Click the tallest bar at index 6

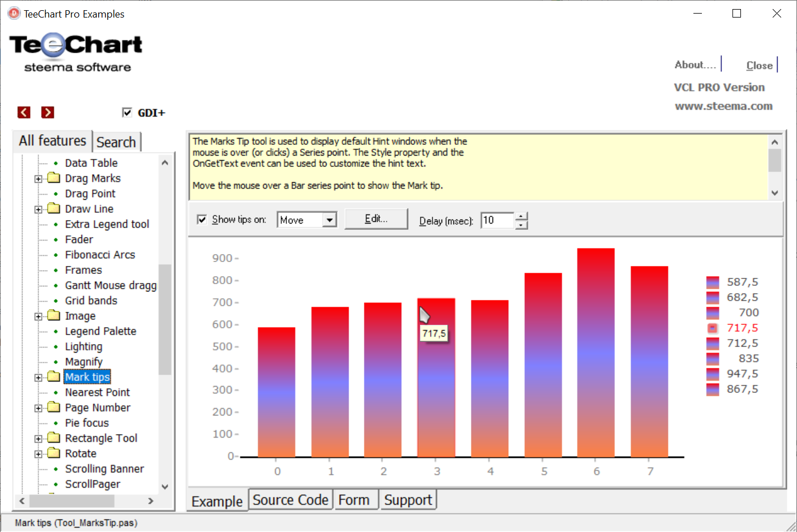click(596, 352)
